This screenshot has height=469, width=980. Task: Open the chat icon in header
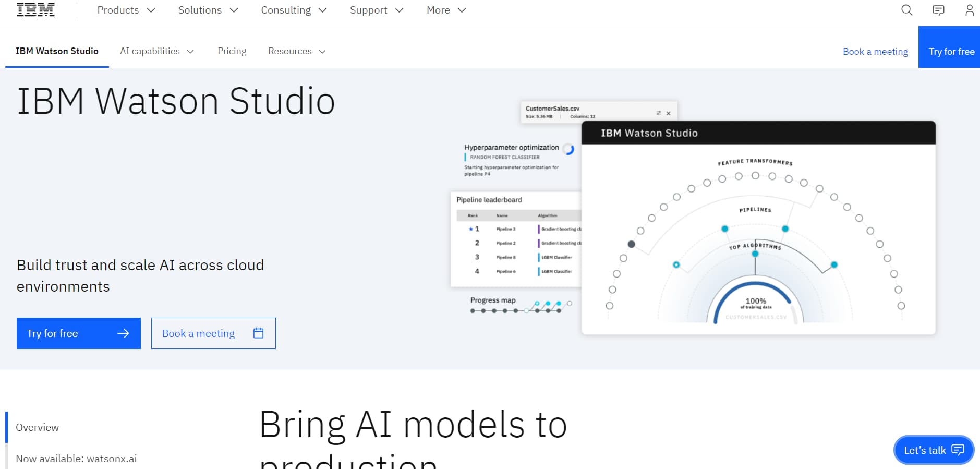click(x=938, y=10)
